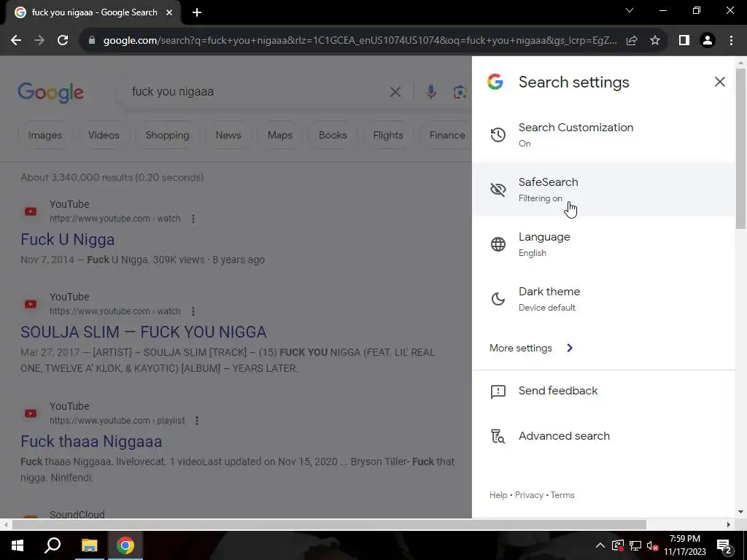Click the Send feedback icon
747x560 pixels.
pyautogui.click(x=498, y=392)
